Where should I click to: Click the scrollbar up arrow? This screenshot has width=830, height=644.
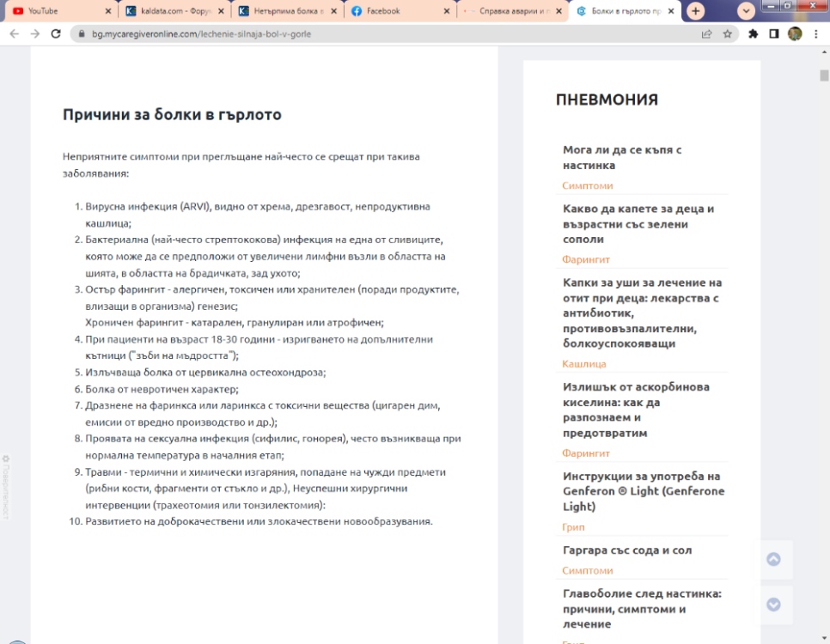coord(824,52)
